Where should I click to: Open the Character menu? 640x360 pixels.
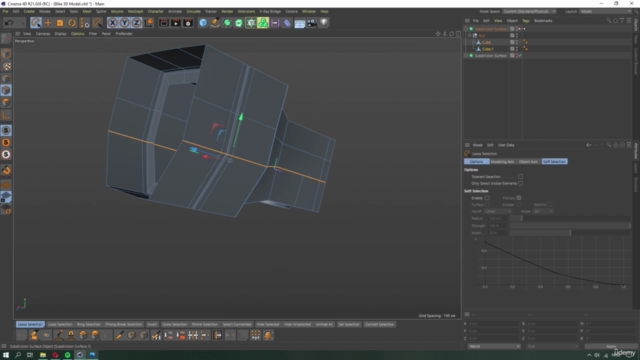(x=156, y=11)
